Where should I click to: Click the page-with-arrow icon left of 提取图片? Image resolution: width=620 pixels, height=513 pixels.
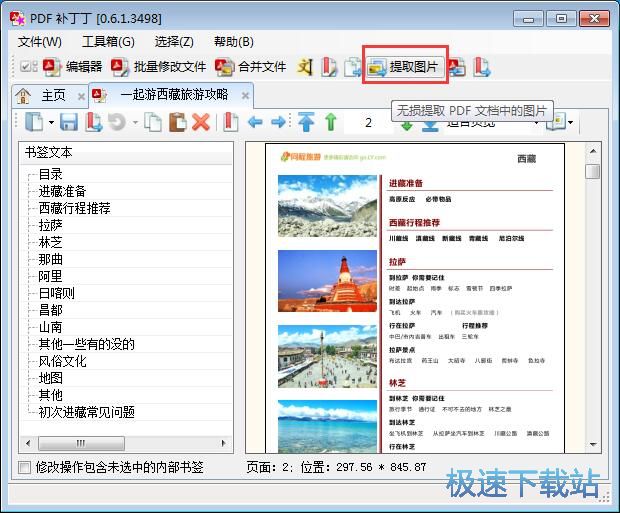click(353, 67)
